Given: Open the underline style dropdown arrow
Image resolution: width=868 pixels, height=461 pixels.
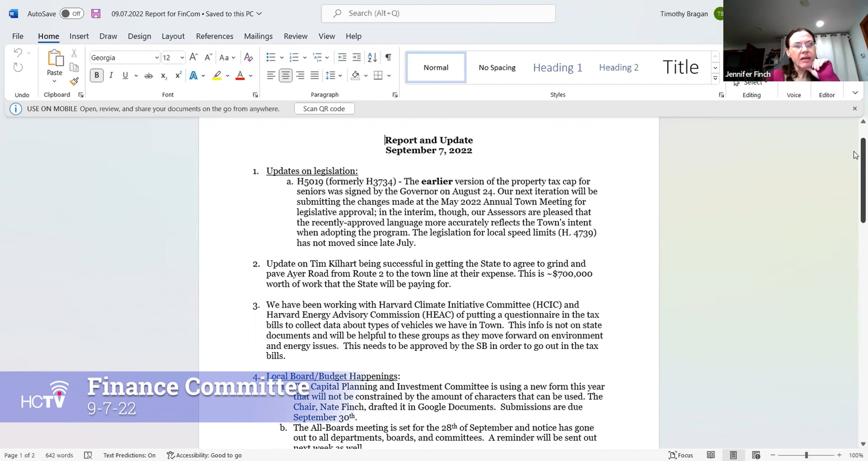Looking at the screenshot, I should click(x=136, y=76).
